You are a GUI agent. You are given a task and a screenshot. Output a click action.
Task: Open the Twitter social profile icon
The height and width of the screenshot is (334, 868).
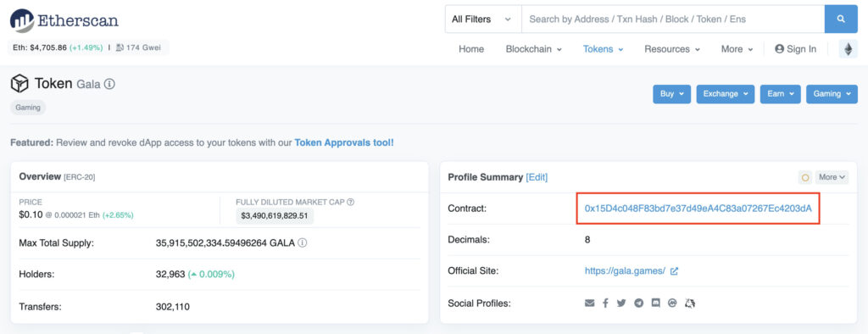(621, 303)
